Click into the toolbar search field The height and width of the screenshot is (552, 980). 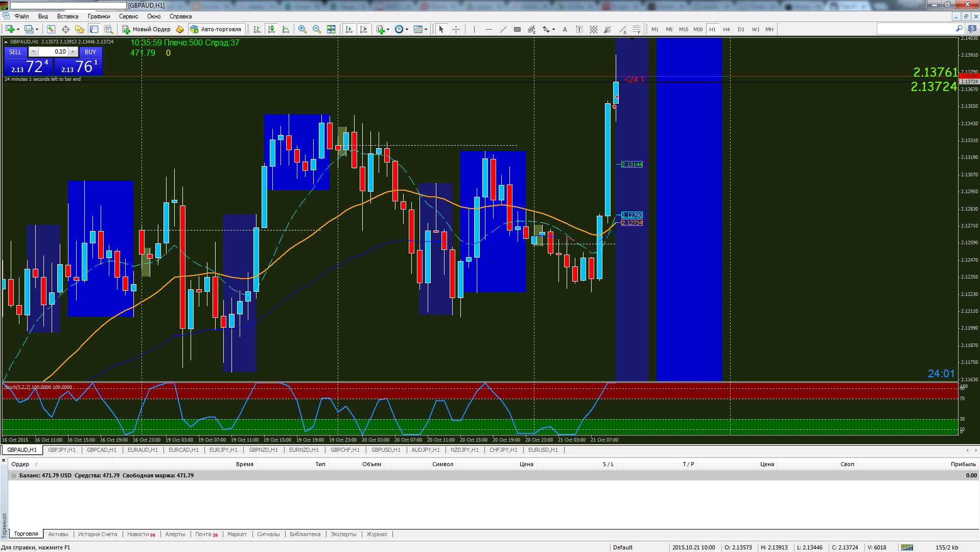tap(916, 29)
